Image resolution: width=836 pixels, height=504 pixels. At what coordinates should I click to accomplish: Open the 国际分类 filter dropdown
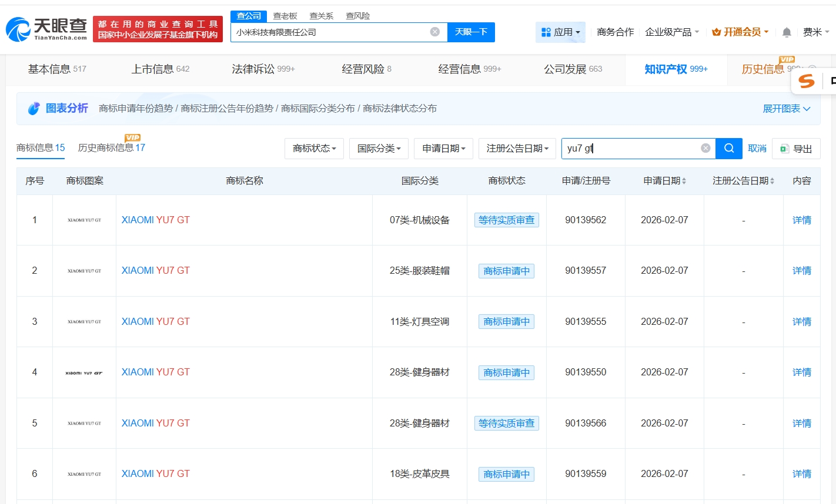point(379,149)
